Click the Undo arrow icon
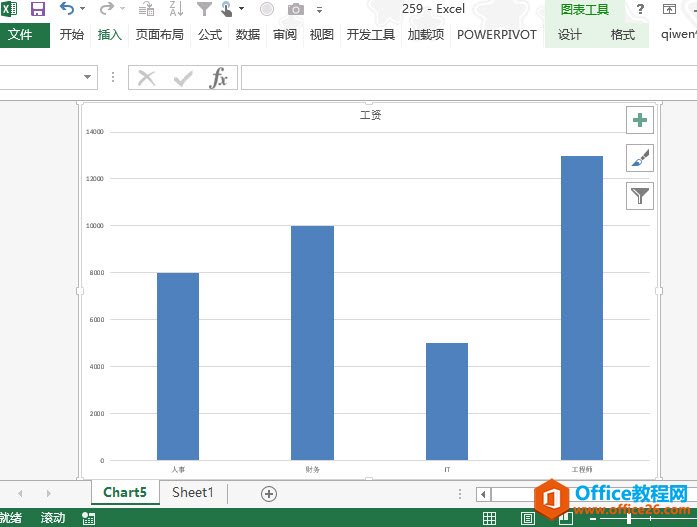Viewport: 697px width, 527px height. coord(66,9)
